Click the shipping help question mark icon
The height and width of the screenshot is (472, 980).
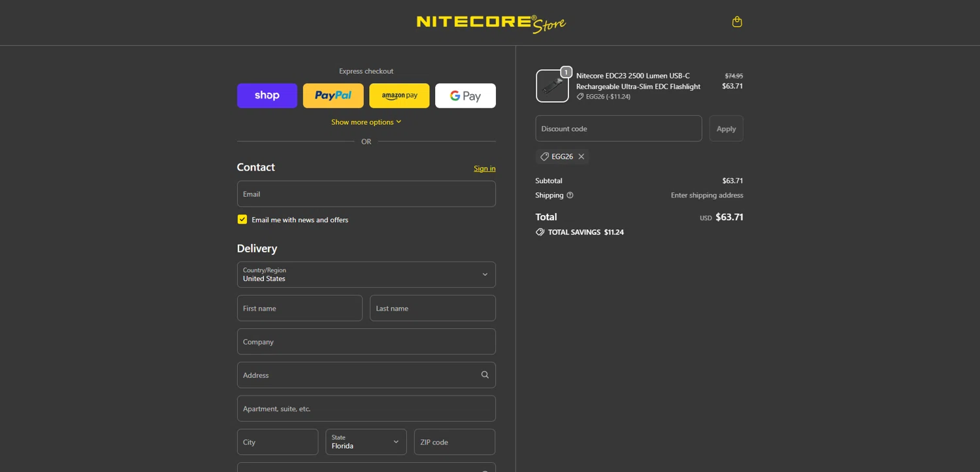pyautogui.click(x=570, y=195)
